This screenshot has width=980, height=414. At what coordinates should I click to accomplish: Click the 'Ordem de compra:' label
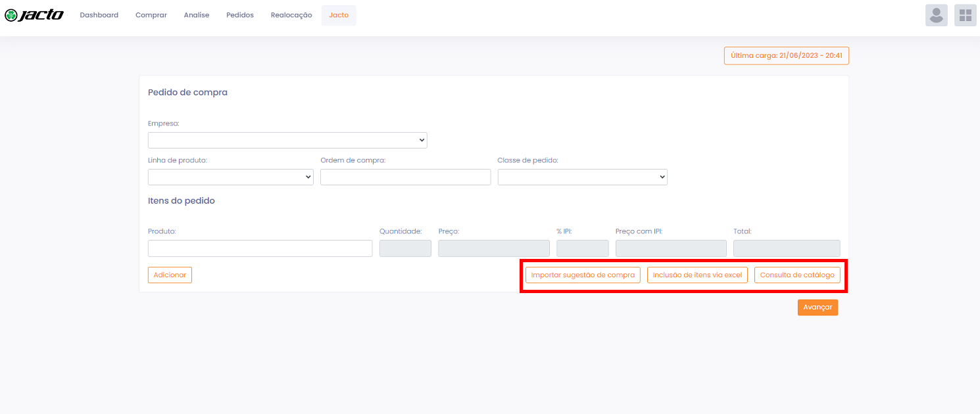point(353,160)
